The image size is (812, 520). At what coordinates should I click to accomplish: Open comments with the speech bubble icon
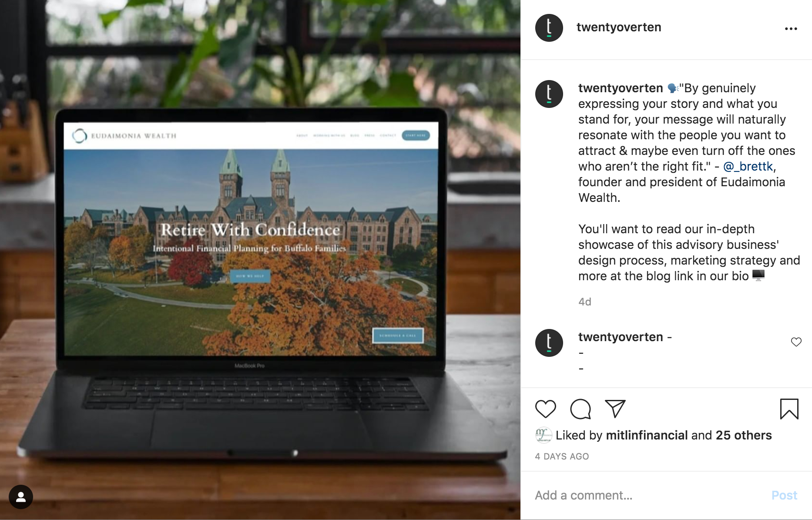pyautogui.click(x=580, y=409)
